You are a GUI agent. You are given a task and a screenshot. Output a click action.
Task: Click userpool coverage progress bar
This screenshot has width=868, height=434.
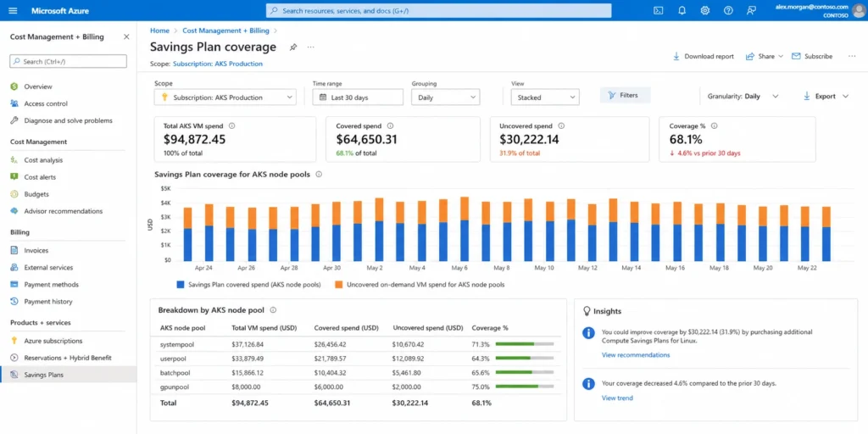pos(525,359)
